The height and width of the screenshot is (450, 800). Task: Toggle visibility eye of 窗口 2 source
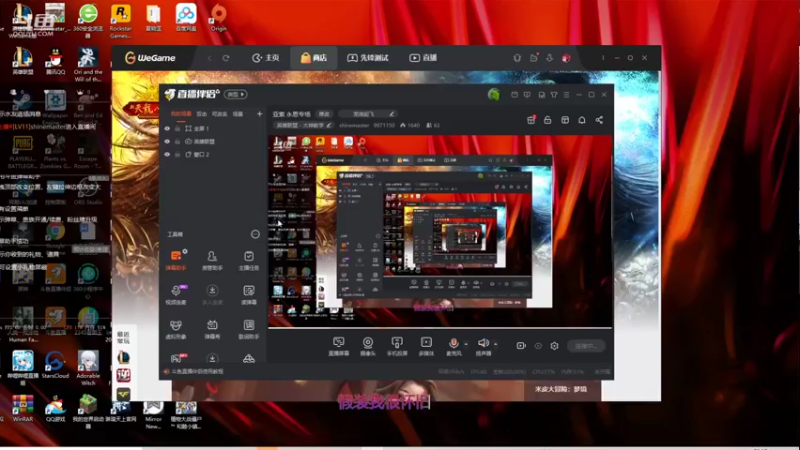point(167,154)
